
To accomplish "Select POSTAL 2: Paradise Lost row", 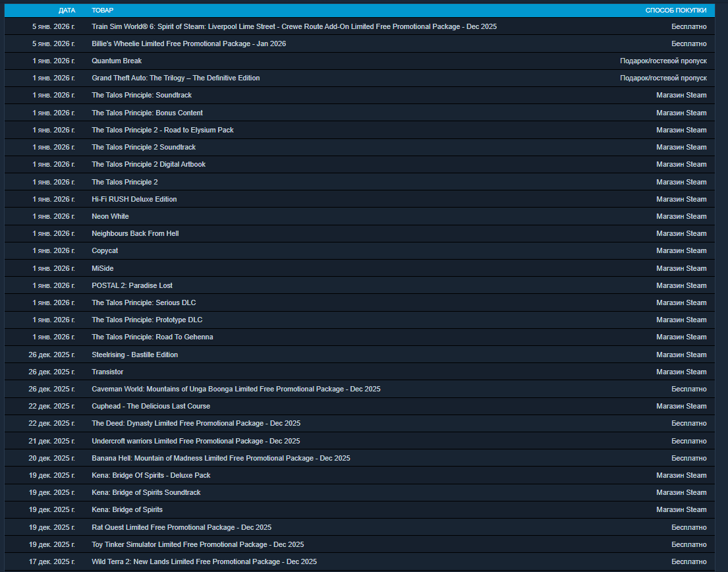I will click(x=360, y=285).
